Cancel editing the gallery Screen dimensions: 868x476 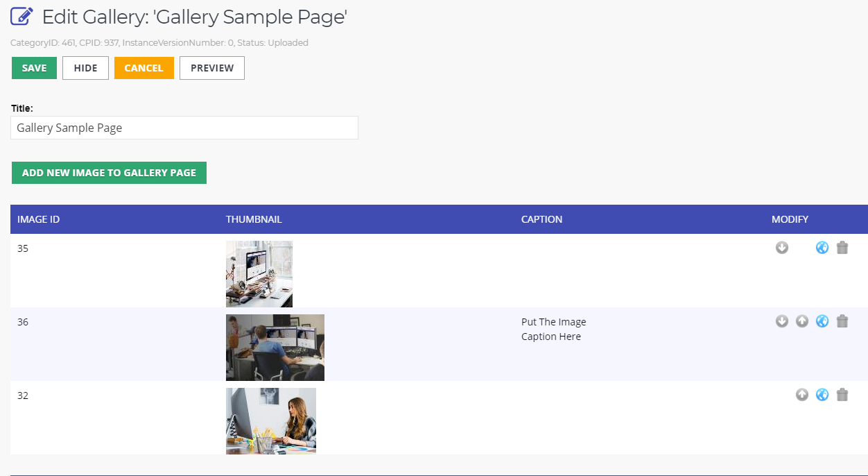(144, 68)
